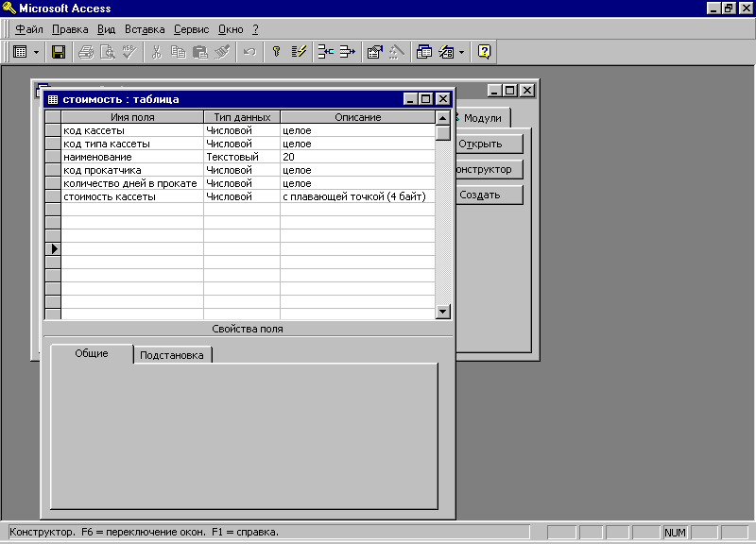Select the Модули tab in database window
756x544 pixels.
pos(482,118)
